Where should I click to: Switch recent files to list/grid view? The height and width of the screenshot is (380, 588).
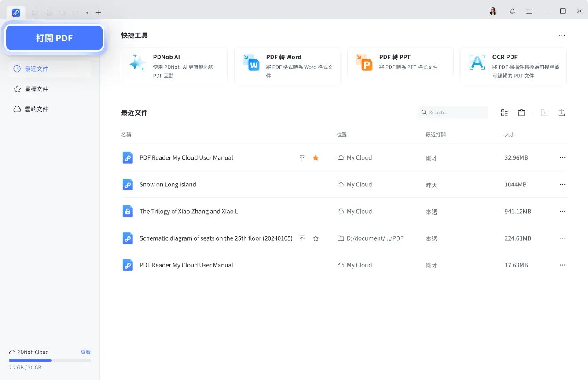(504, 113)
